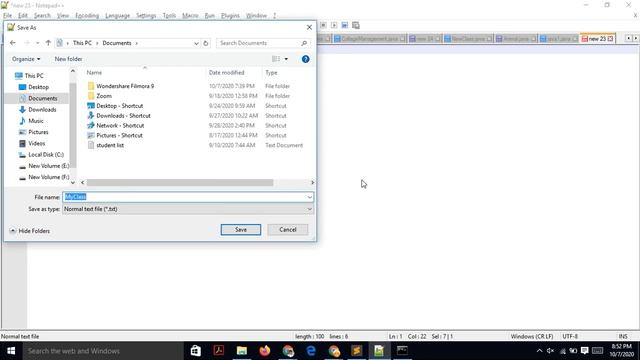Select Music in the navigation pane
Image resolution: width=640 pixels, height=360 pixels.
36,121
